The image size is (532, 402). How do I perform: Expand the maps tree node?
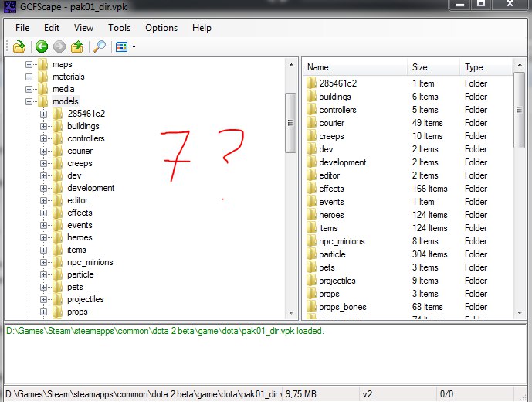pyautogui.click(x=29, y=64)
